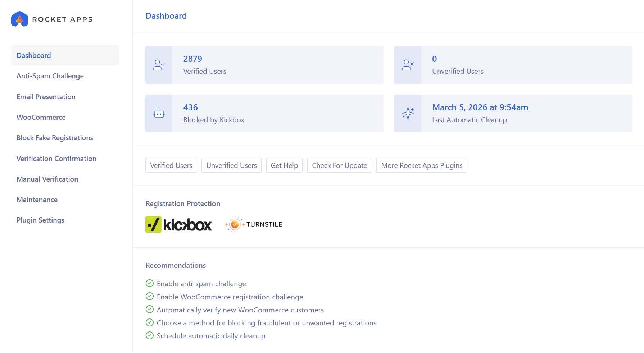Click the unverified users person-x icon
Screen dimensions: 644x353
click(408, 65)
